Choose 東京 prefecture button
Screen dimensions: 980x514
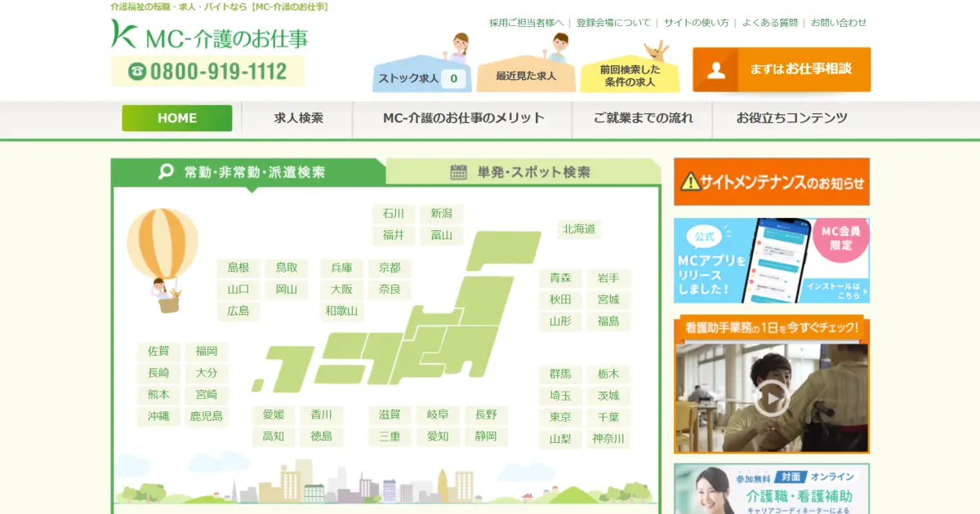(560, 417)
